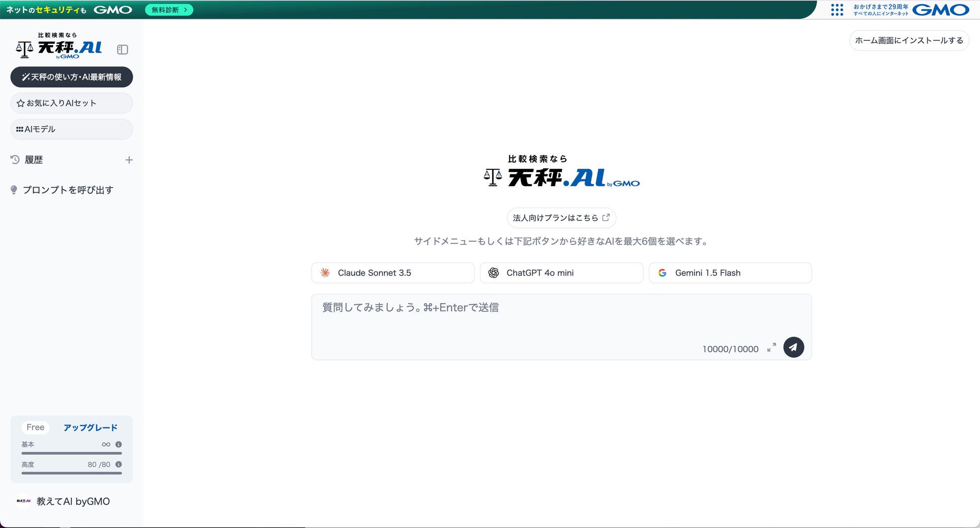Click the star icon for favorite AI sets
The height and width of the screenshot is (528, 980).
[x=21, y=103]
